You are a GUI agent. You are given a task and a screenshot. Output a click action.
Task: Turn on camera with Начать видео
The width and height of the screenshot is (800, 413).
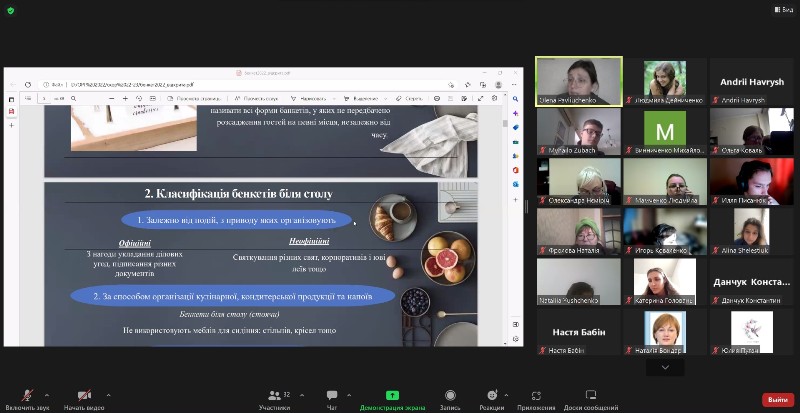[85, 398]
